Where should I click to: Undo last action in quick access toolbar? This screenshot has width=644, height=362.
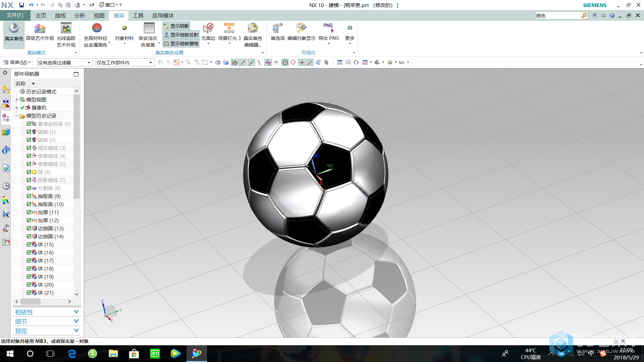tap(31, 5)
